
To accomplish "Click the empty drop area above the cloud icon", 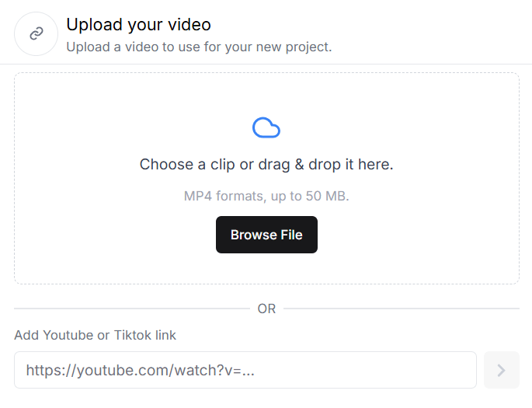I will (266, 94).
